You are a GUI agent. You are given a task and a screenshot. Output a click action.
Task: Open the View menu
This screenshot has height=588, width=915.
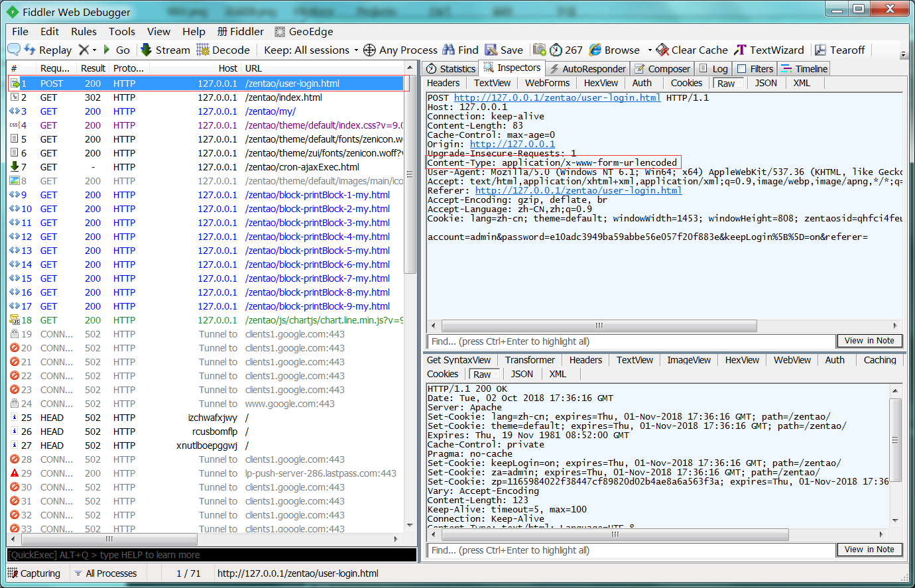(158, 31)
